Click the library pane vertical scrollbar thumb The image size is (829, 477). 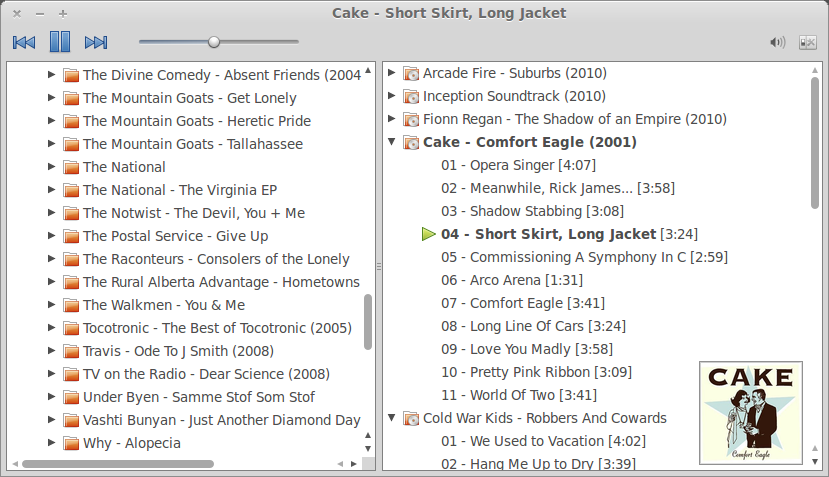(368, 322)
